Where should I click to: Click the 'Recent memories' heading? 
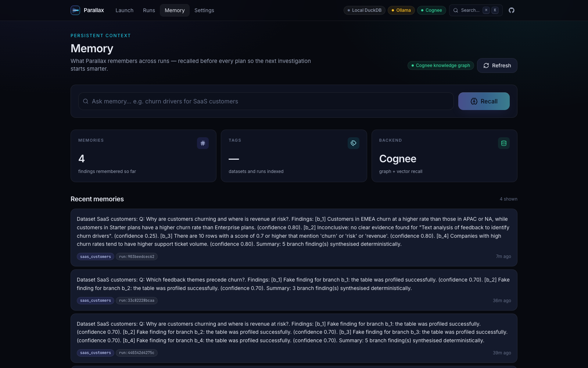pos(97,199)
